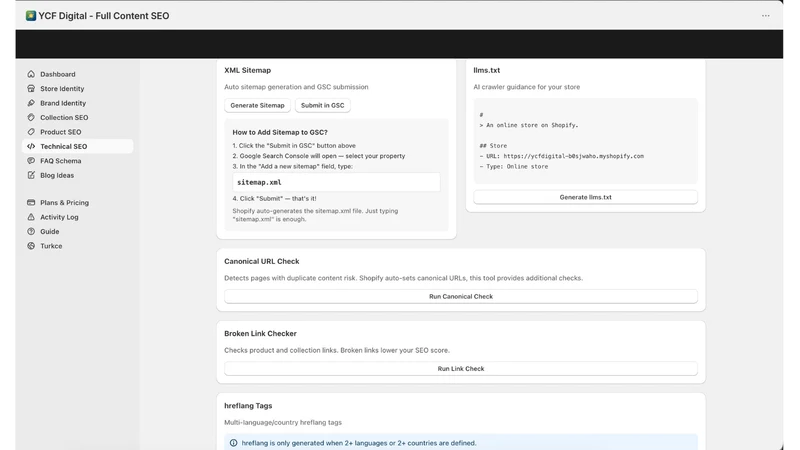Image resolution: width=800 pixels, height=450 pixels.
Task: Click the FAQ Schema chat icon
Action: click(x=31, y=160)
